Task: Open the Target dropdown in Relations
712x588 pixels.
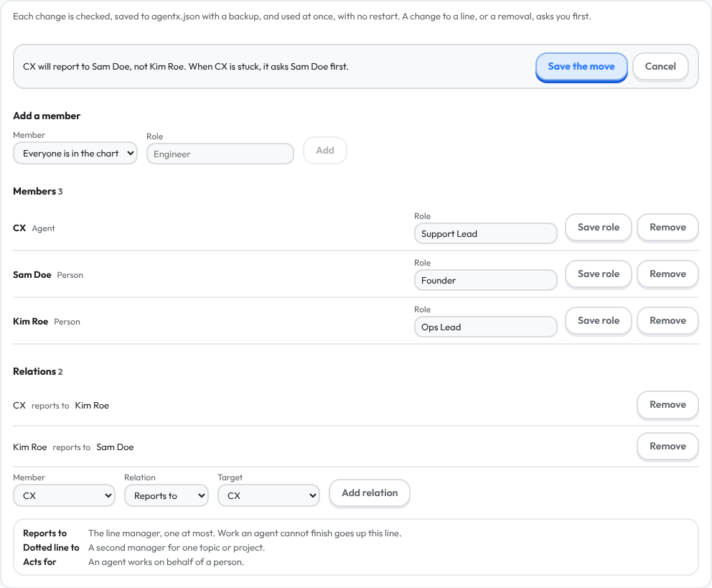Action: [x=268, y=496]
